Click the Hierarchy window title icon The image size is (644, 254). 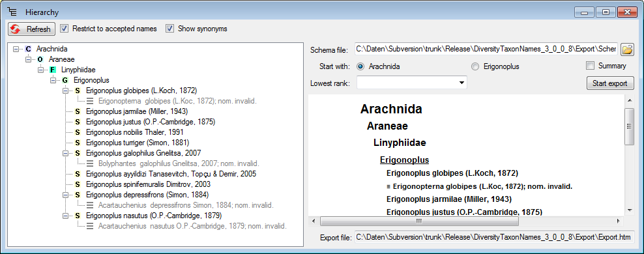[x=12, y=12]
